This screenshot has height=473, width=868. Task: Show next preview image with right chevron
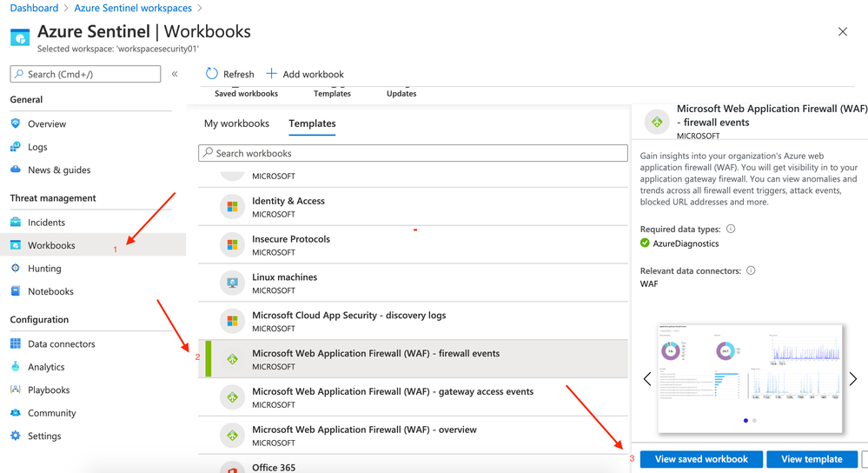(853, 379)
